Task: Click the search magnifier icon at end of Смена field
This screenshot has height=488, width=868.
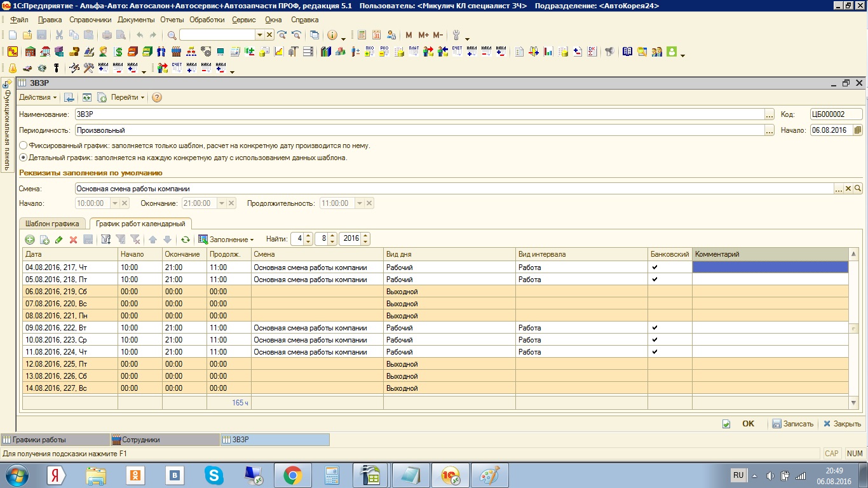Action: [858, 189]
